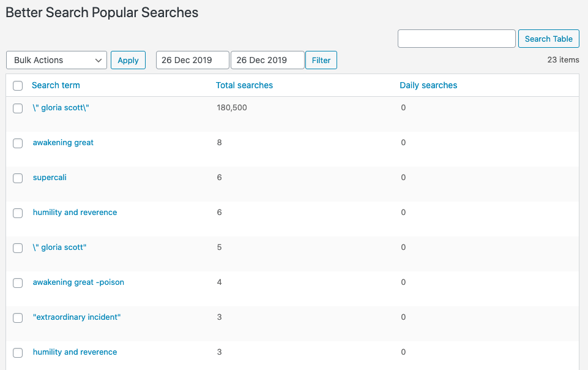Viewport: 588px width, 370px height.
Task: Open humility and reverence link with 6 searches
Action: [x=75, y=213]
